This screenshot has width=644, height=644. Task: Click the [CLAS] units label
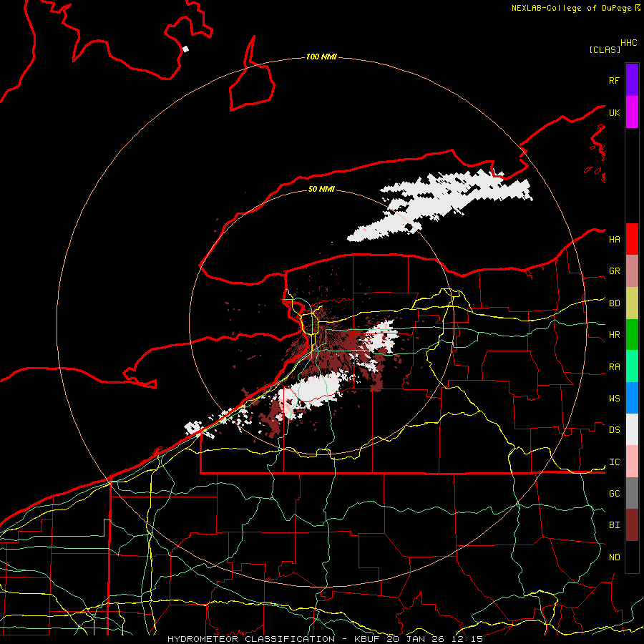(x=605, y=49)
